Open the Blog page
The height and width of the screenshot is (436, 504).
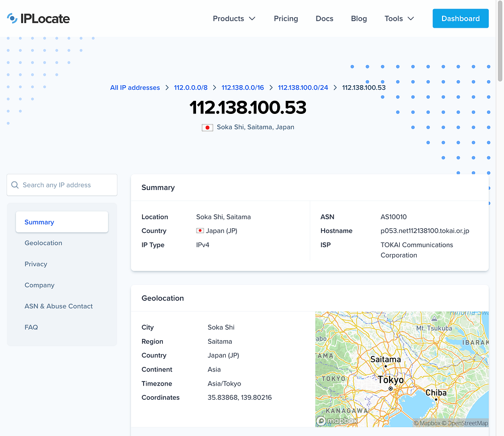(x=359, y=19)
